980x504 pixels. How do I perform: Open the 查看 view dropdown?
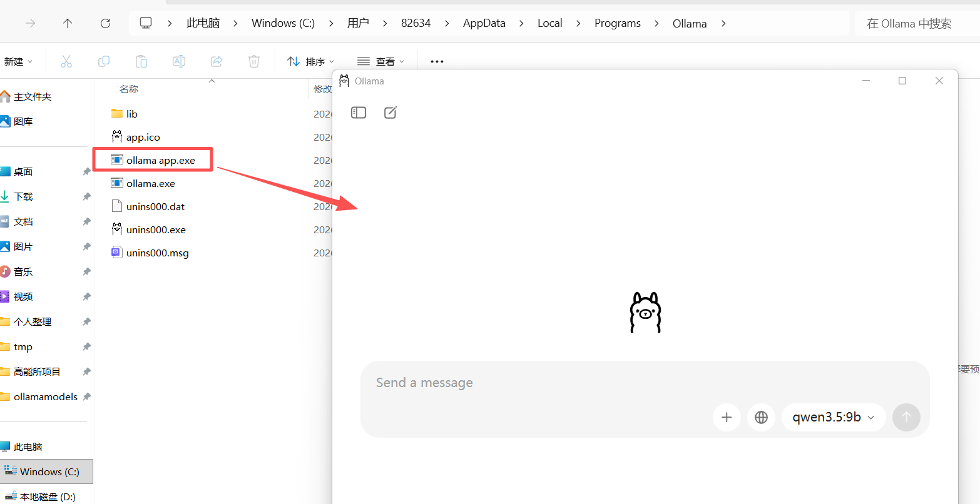380,61
